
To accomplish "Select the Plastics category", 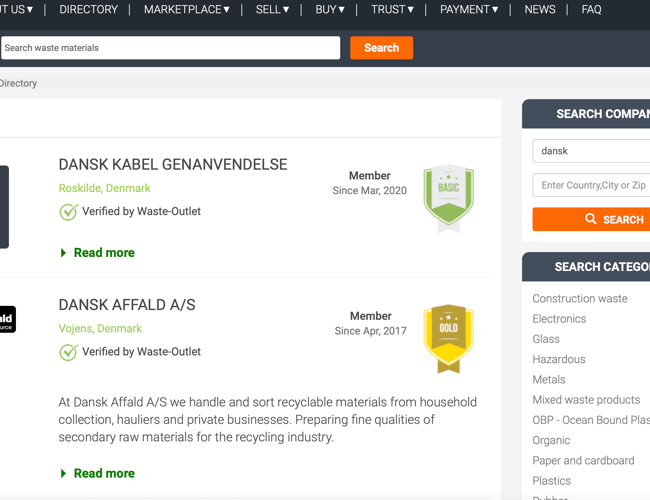I will coord(551,481).
